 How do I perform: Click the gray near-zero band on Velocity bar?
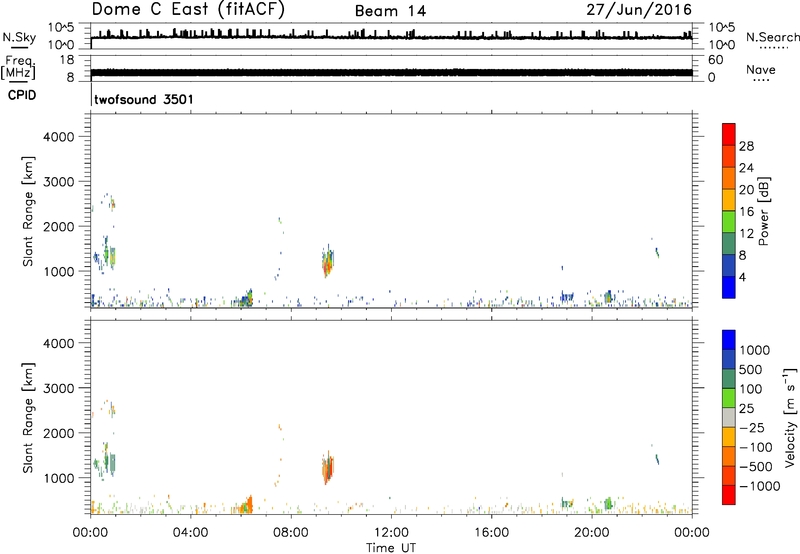(x=729, y=417)
